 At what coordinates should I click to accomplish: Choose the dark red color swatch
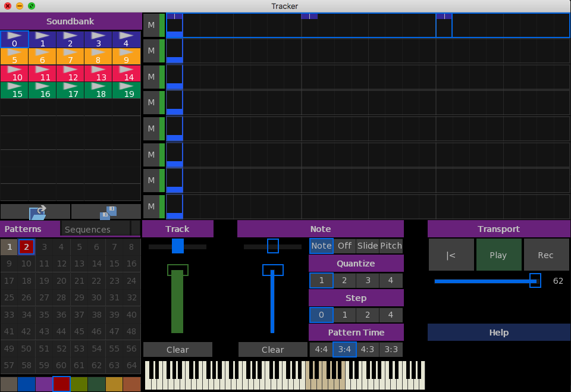pos(61,384)
